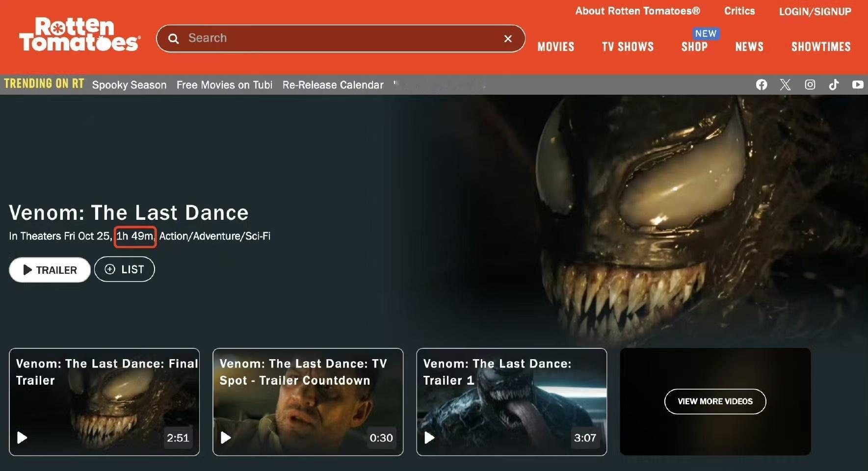The image size is (868, 471).
Task: Open Venom: The Last Dance Trailer 1 thumbnail
Action: tap(511, 402)
